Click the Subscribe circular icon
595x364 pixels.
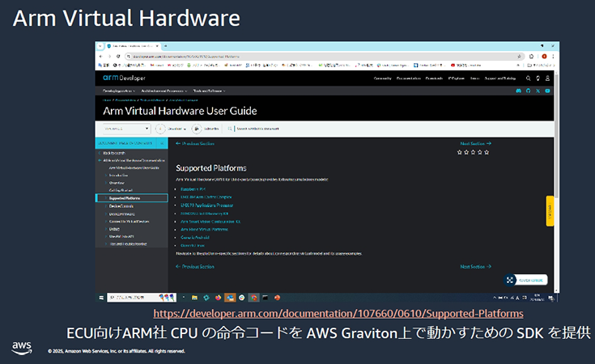click(197, 128)
